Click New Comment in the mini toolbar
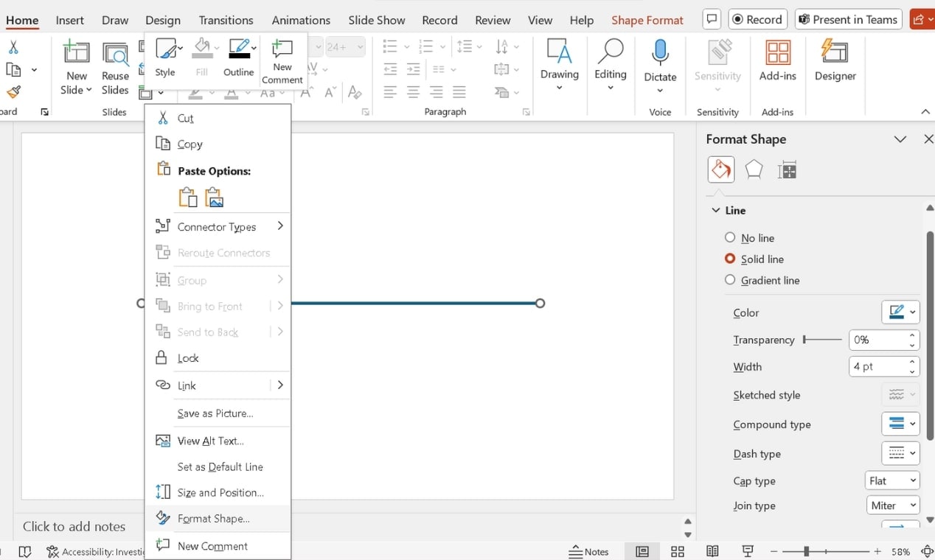Viewport: 935px width, 560px height. 282,62
